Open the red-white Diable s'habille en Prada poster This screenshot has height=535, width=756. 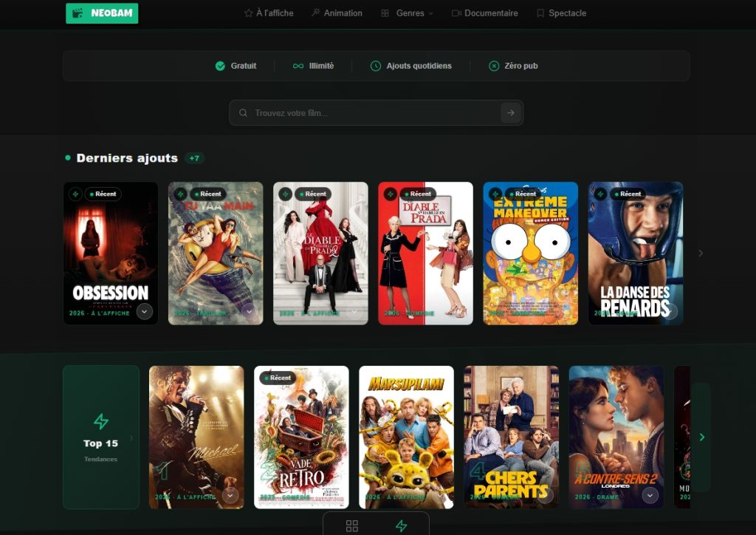[x=426, y=253]
